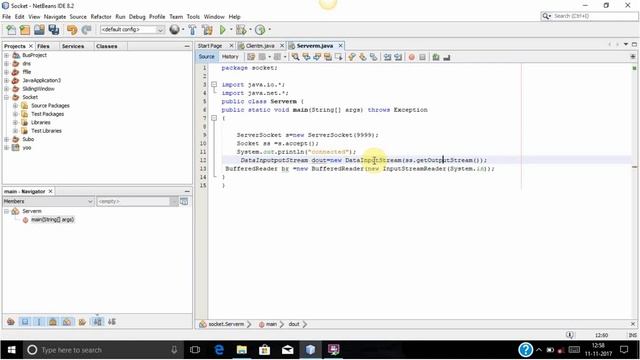The image size is (640, 360).
Task: Run the project with green play icon
Action: 222,30
